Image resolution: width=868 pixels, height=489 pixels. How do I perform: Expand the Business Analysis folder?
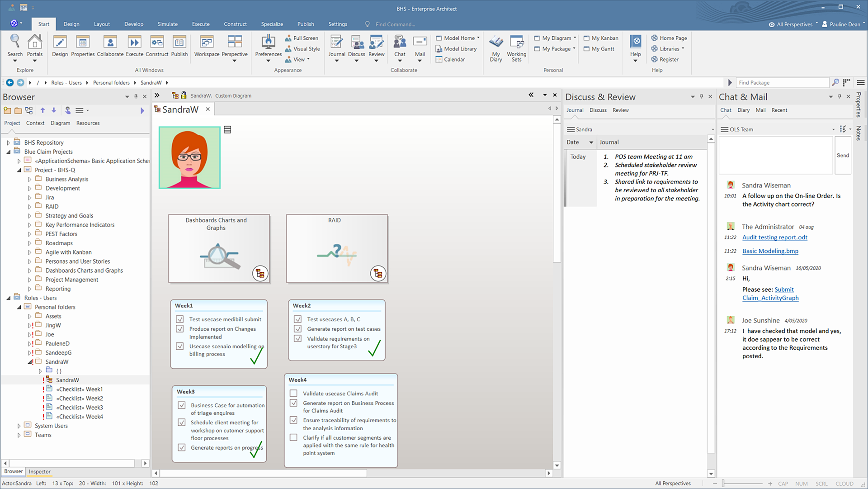coord(30,180)
